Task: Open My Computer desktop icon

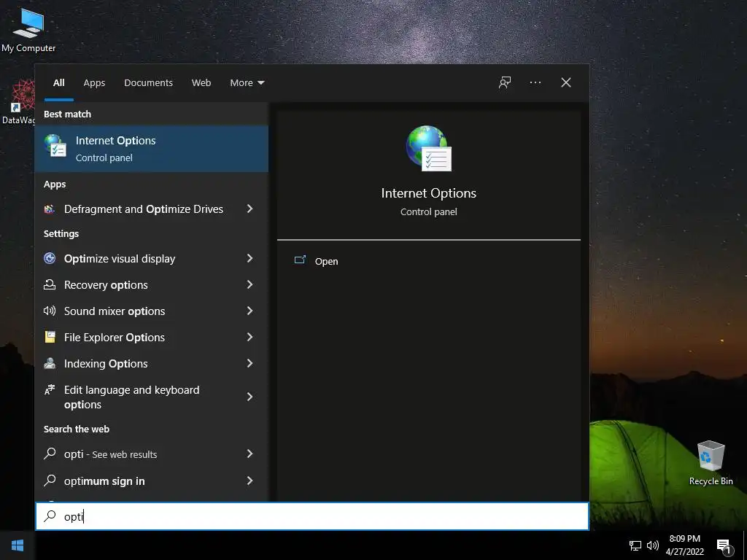Action: click(x=28, y=28)
